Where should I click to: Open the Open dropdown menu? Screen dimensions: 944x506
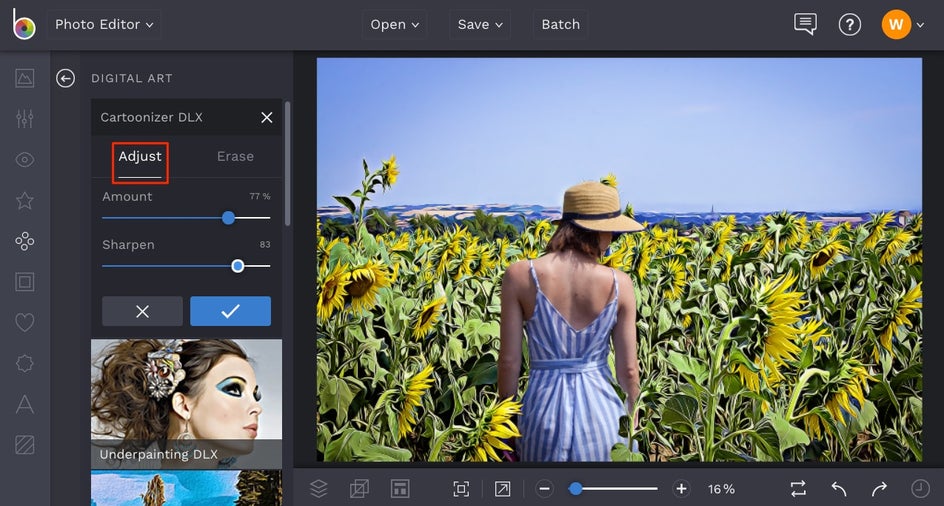[x=394, y=25]
